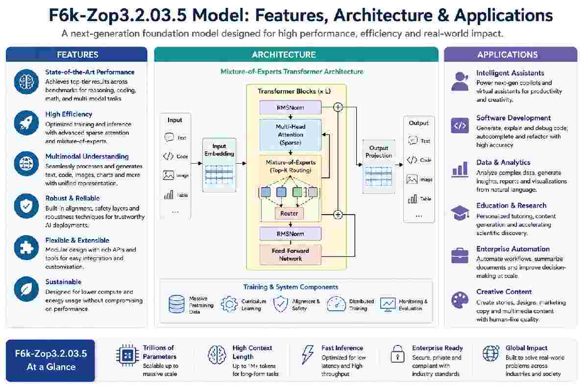Viewport: 588px width, 392px height.
Task: Click the paint palette icon for Creative Content
Action: pos(460,298)
